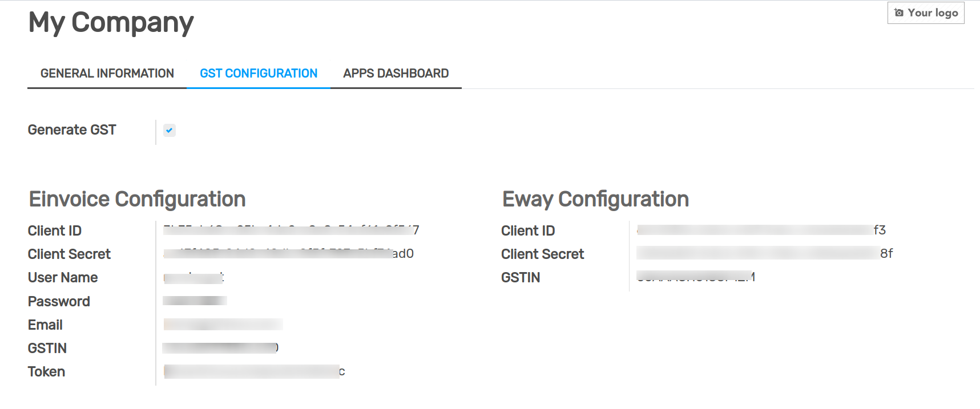Click the Einvoice Client Secret value field
The image size is (980, 409).
[288, 253]
